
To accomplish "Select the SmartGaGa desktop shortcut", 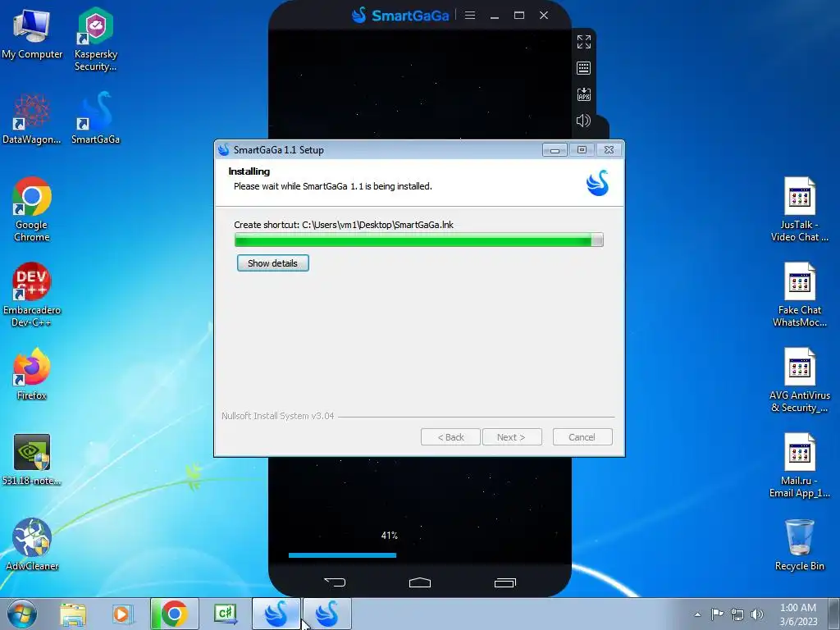I will point(95,118).
